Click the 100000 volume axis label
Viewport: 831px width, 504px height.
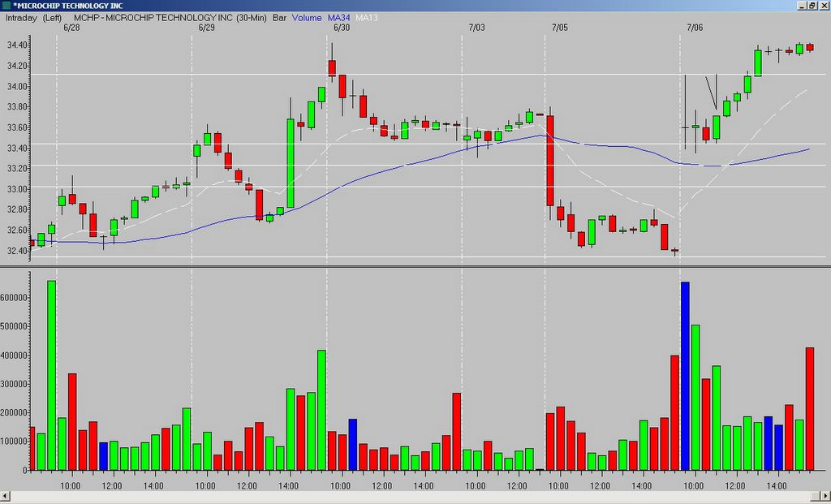click(x=15, y=441)
